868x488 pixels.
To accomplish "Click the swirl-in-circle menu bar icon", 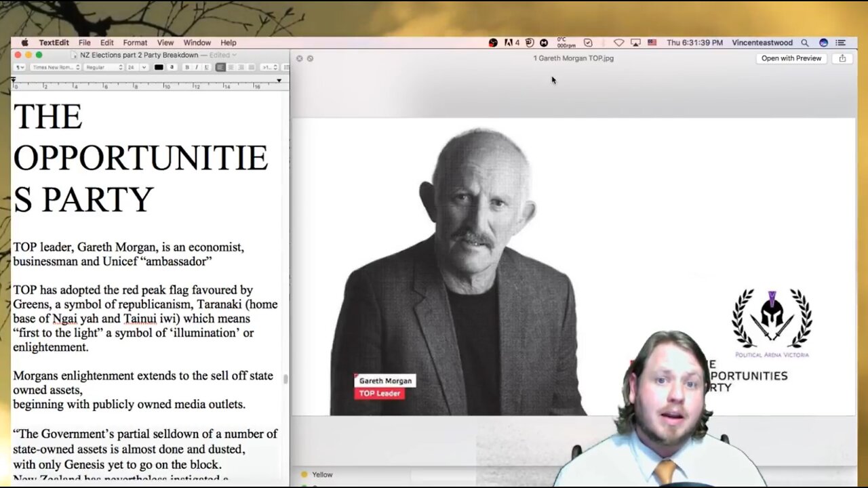I will pyautogui.click(x=530, y=43).
